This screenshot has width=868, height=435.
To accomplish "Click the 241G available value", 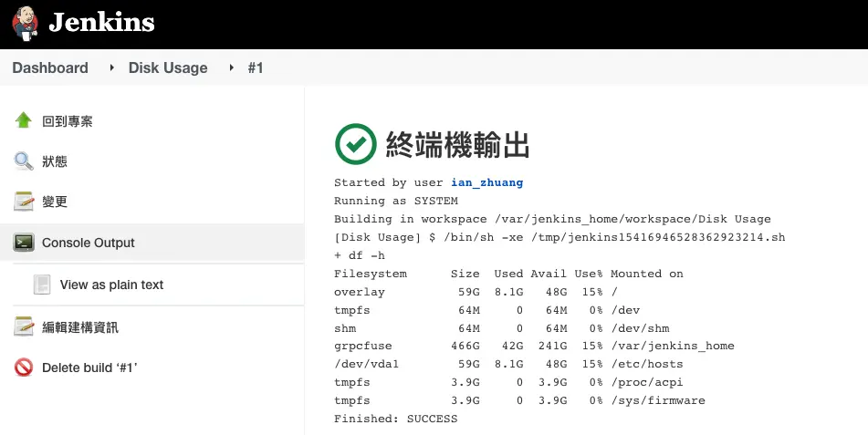I will tap(552, 346).
